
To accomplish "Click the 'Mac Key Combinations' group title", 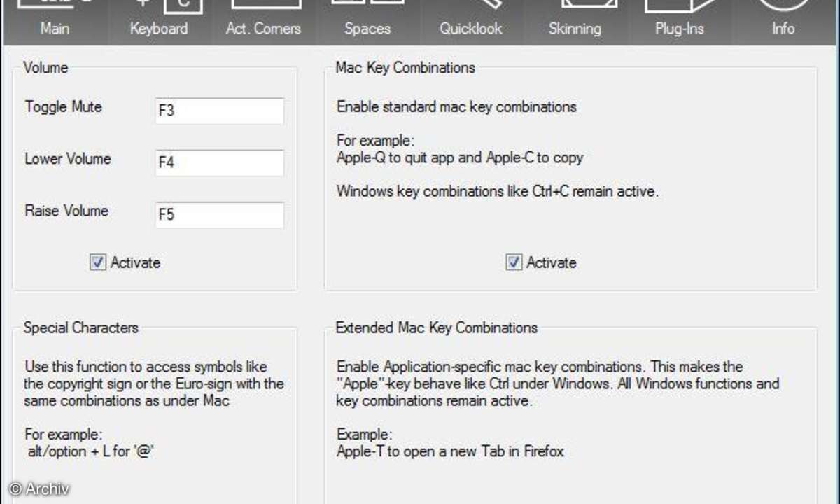I will tap(405, 68).
